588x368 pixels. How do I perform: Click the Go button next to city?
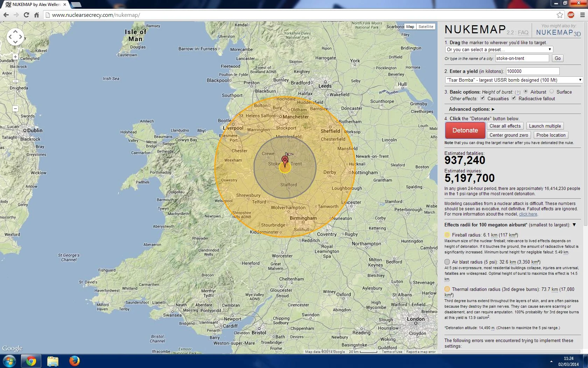coord(558,58)
